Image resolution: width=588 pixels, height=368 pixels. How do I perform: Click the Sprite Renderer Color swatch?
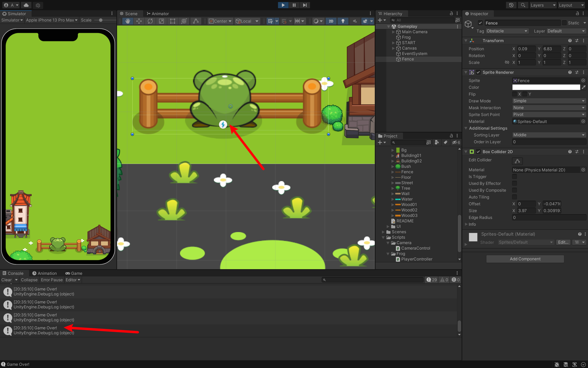pyautogui.click(x=546, y=87)
